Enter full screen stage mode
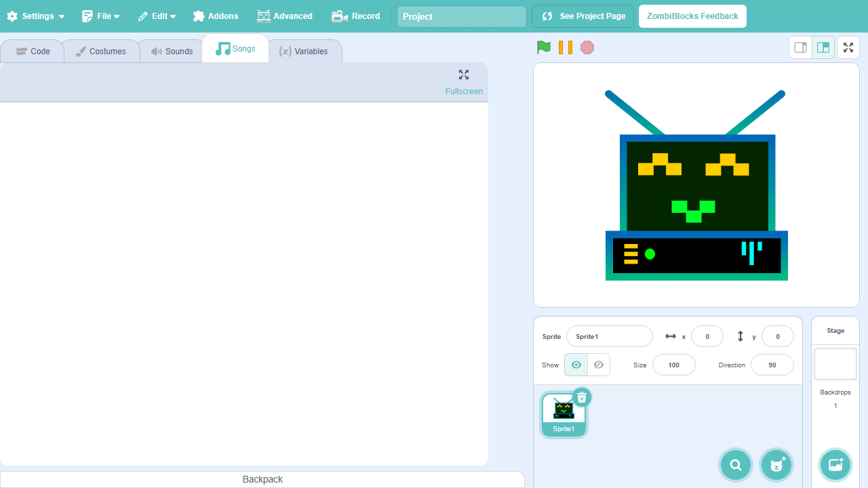The width and height of the screenshot is (868, 488). [x=848, y=47]
